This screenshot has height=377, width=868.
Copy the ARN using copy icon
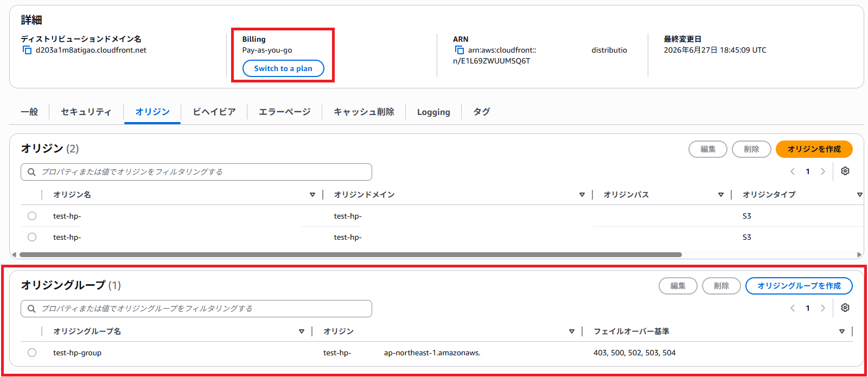[459, 50]
